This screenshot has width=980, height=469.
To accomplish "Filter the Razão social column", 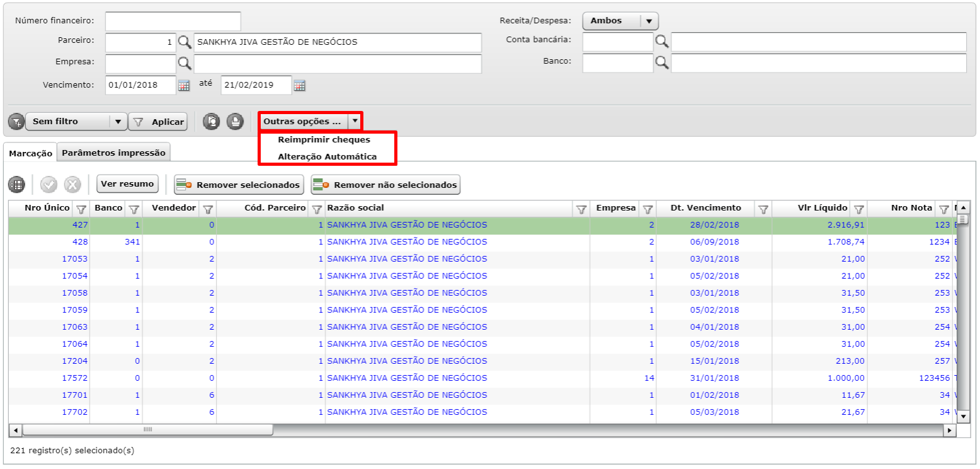I will [582, 209].
